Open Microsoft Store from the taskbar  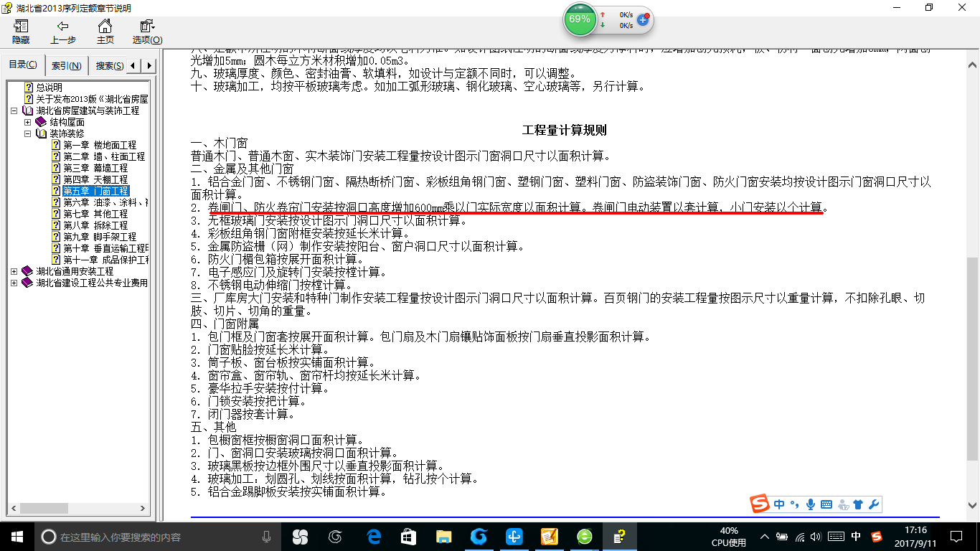[x=408, y=536]
